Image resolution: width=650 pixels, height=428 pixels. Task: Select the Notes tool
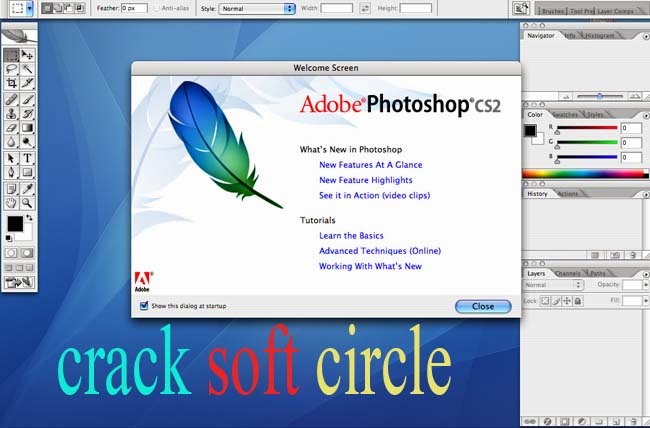pyautogui.click(x=12, y=189)
